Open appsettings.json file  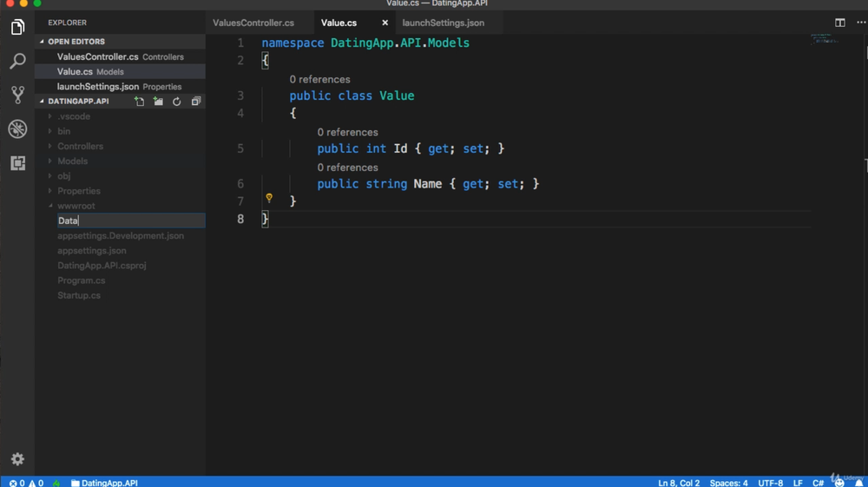[x=92, y=251]
